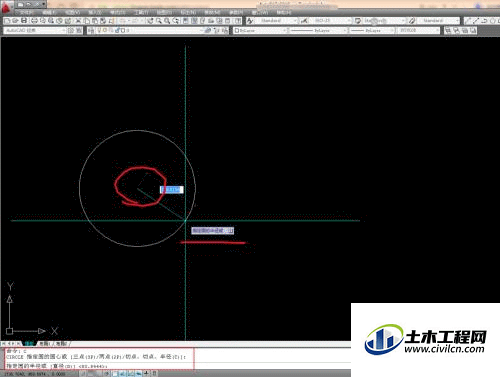Open the second item in menu bar

49,12
